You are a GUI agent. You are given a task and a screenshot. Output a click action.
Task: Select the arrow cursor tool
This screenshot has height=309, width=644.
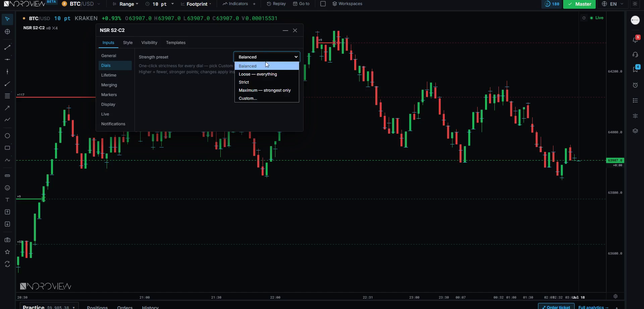coord(7,19)
